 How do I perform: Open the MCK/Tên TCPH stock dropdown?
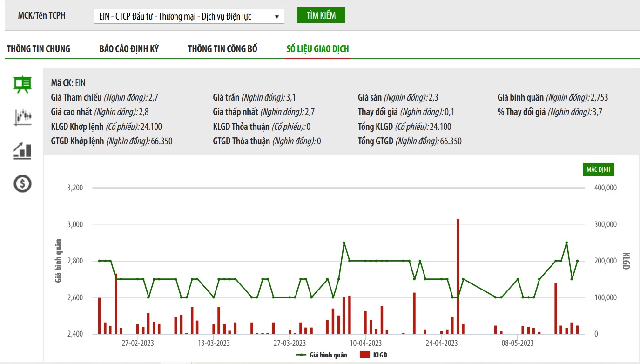(x=189, y=16)
